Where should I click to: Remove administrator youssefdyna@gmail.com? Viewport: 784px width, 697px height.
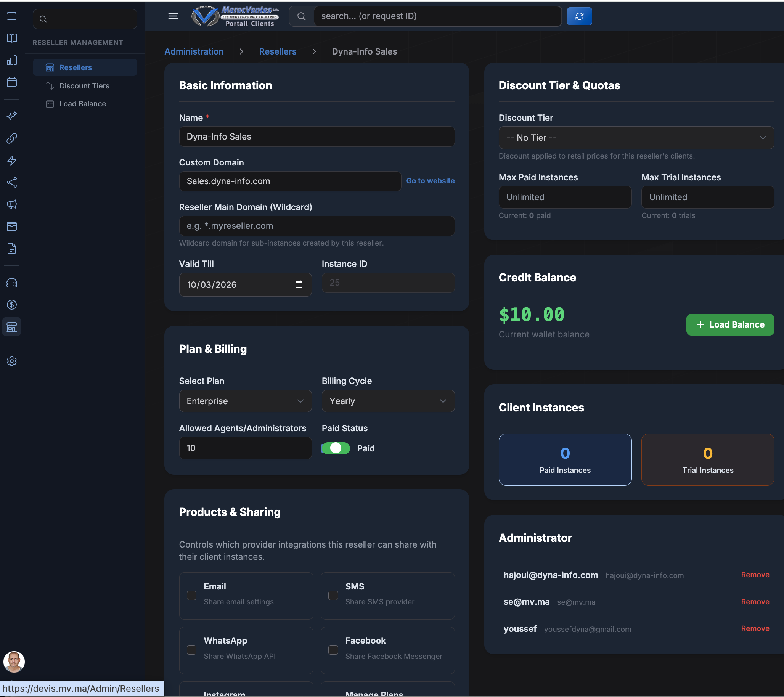point(755,628)
